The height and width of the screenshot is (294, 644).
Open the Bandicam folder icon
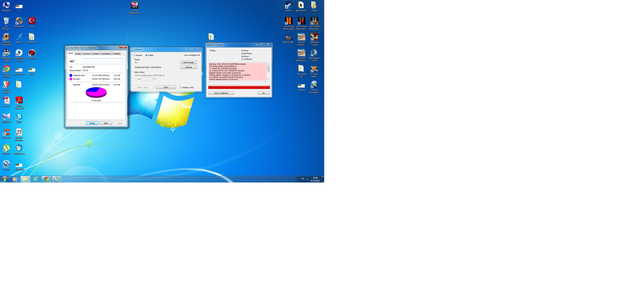pyautogui.click(x=32, y=38)
